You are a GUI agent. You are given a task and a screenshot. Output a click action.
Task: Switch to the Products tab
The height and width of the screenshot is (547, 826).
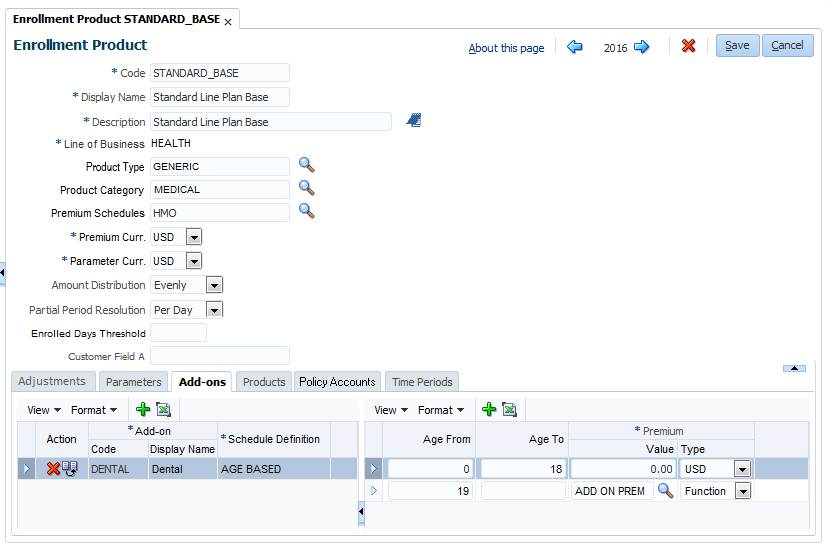tap(264, 382)
